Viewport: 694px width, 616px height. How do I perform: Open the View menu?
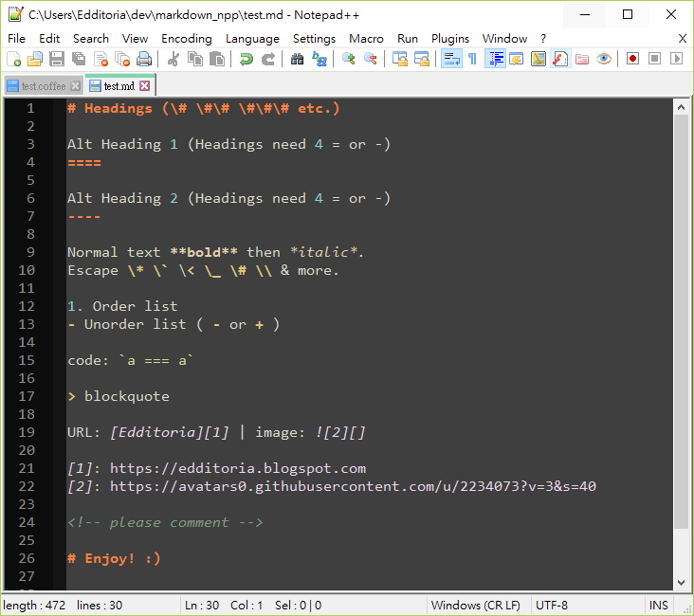(135, 39)
